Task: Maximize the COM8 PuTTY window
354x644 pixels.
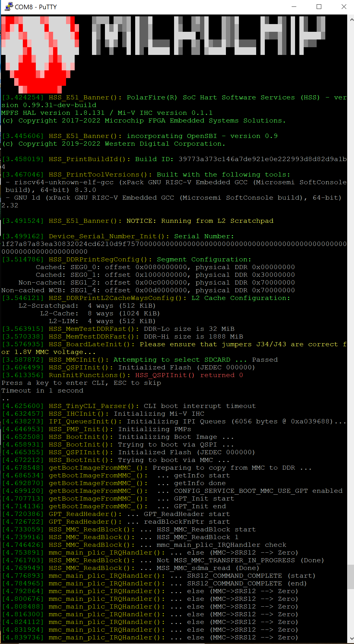Action: tap(319, 6)
